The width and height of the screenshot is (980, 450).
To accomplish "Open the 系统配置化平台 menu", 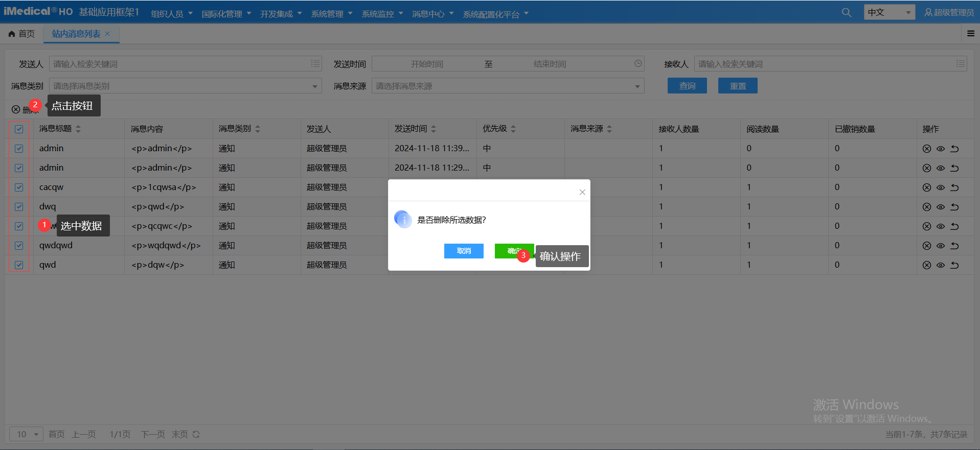I will coord(496,14).
